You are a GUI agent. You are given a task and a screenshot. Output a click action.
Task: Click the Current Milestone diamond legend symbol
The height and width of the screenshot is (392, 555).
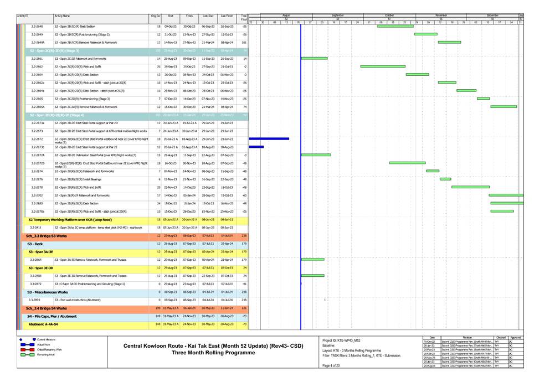21,339
